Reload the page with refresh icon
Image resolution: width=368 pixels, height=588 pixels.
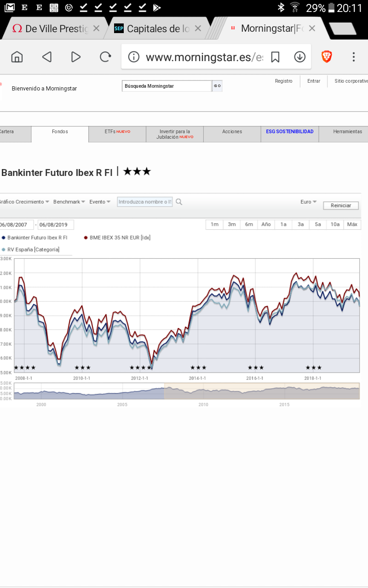105,57
